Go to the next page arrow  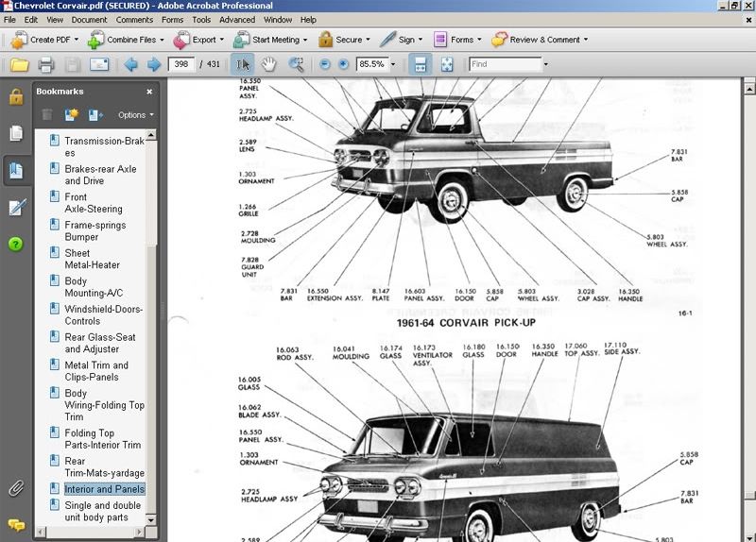click(153, 65)
